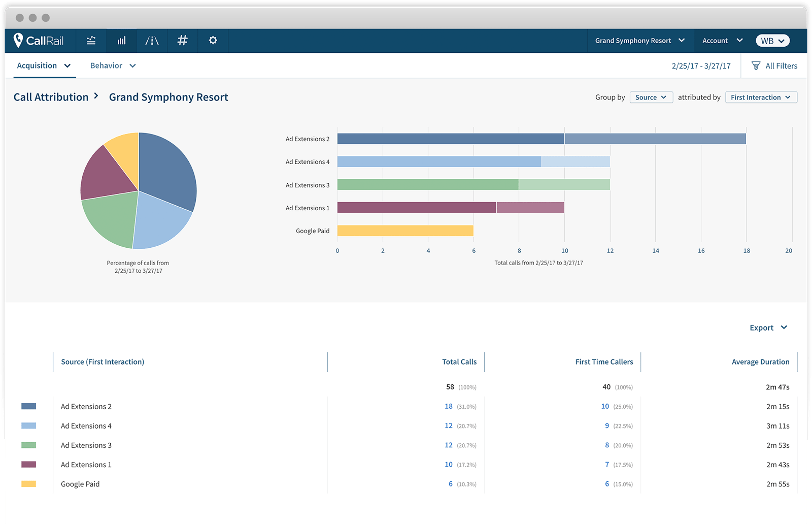Click the Call Attribution breadcrumb link
The height and width of the screenshot is (524, 812).
tap(51, 97)
